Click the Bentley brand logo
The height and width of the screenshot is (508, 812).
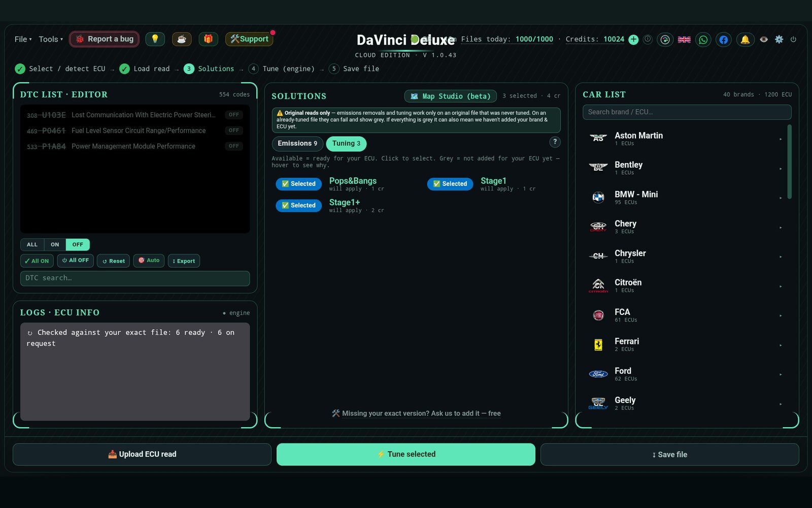[598, 168]
